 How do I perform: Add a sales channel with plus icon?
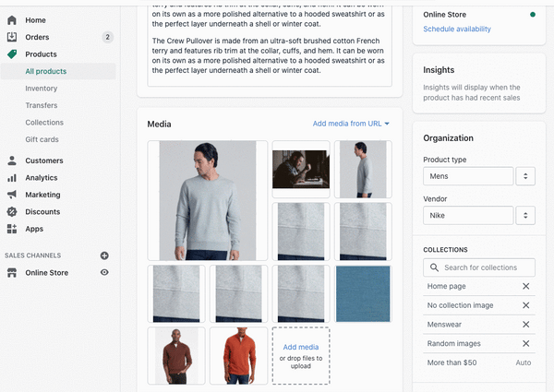[x=104, y=255]
